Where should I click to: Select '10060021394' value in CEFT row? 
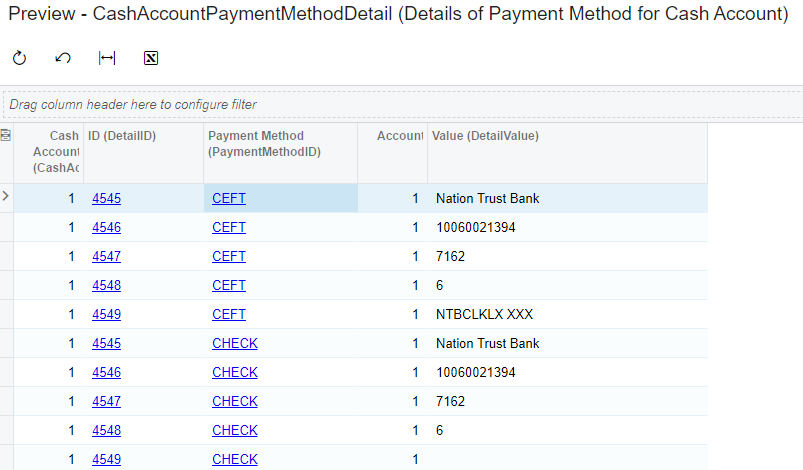tap(476, 227)
